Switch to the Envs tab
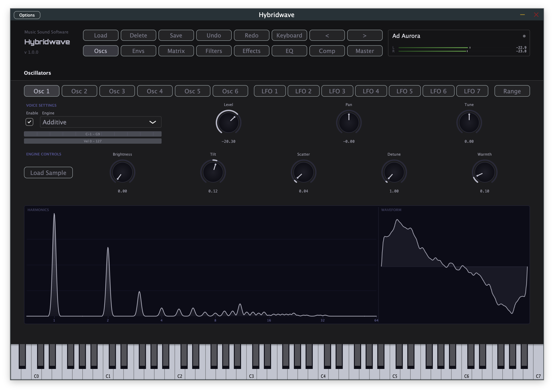This screenshot has width=554, height=392. (138, 51)
